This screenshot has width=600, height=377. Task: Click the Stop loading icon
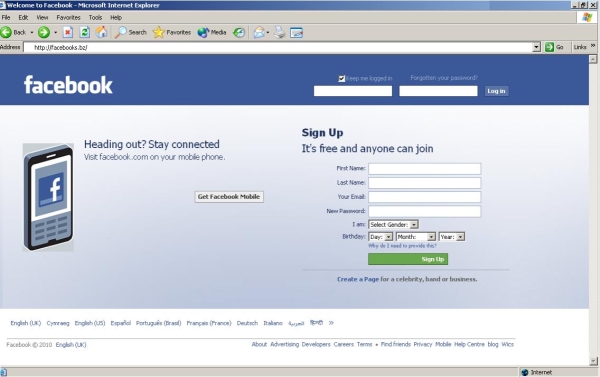pyautogui.click(x=68, y=33)
